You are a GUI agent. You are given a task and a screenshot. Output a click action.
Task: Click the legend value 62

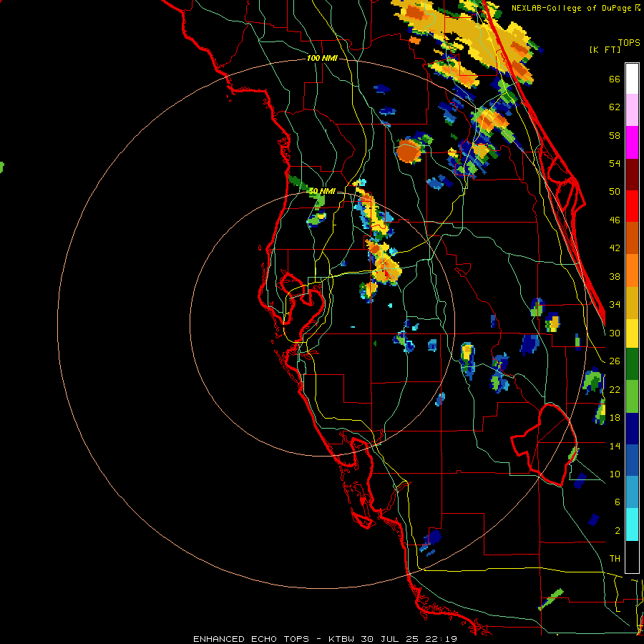(x=615, y=107)
